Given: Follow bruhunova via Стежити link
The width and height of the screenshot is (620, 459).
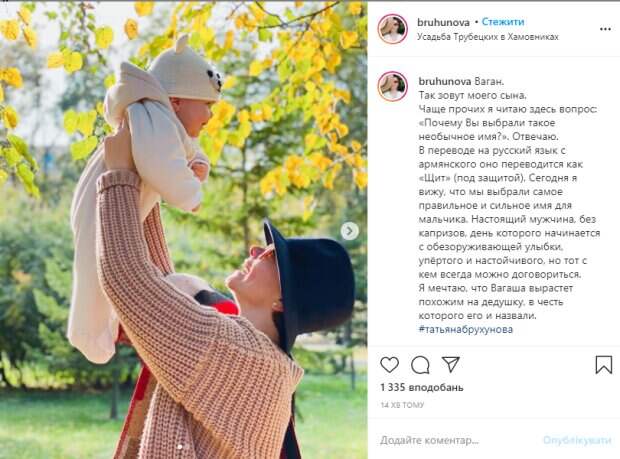Looking at the screenshot, I should click(503, 22).
